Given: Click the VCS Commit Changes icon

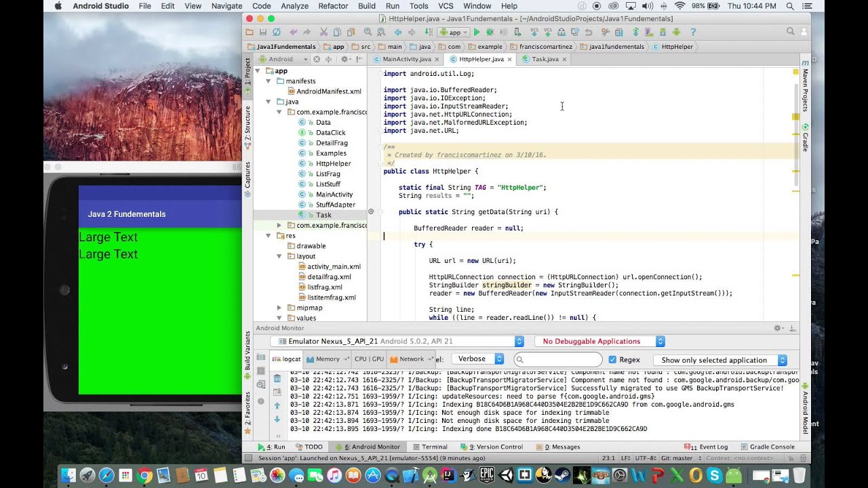Looking at the screenshot, I should (547, 32).
